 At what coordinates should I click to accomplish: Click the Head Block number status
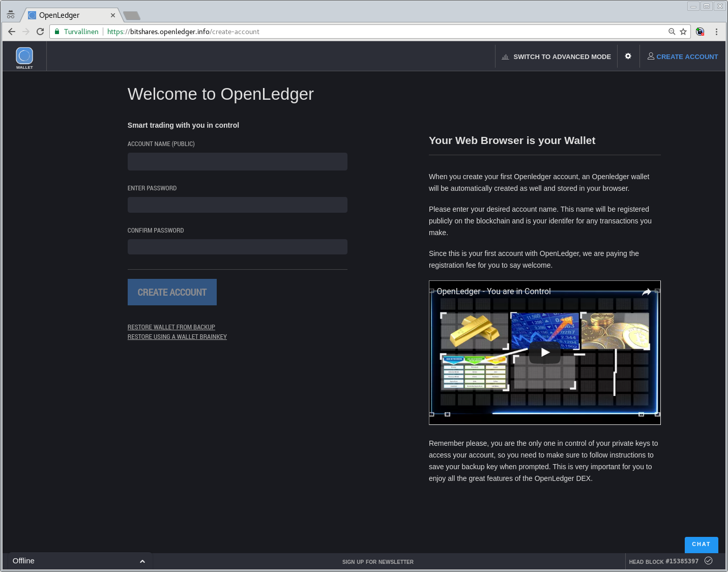coord(664,561)
